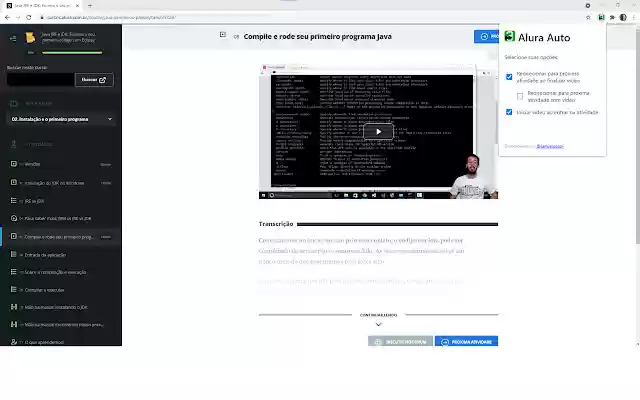Select "Compile e rode seu primeiro prog..." lesson
640x400 pixels.
pos(60,237)
